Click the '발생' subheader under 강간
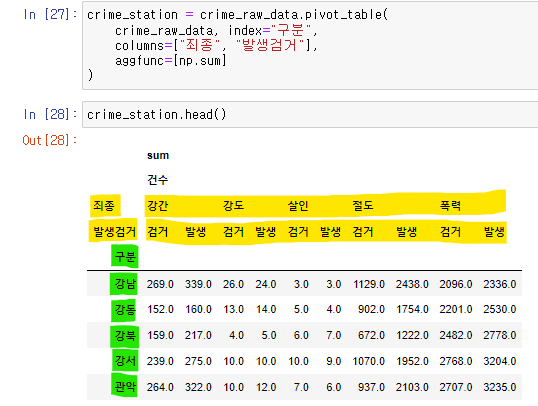538x406 pixels. (x=196, y=232)
